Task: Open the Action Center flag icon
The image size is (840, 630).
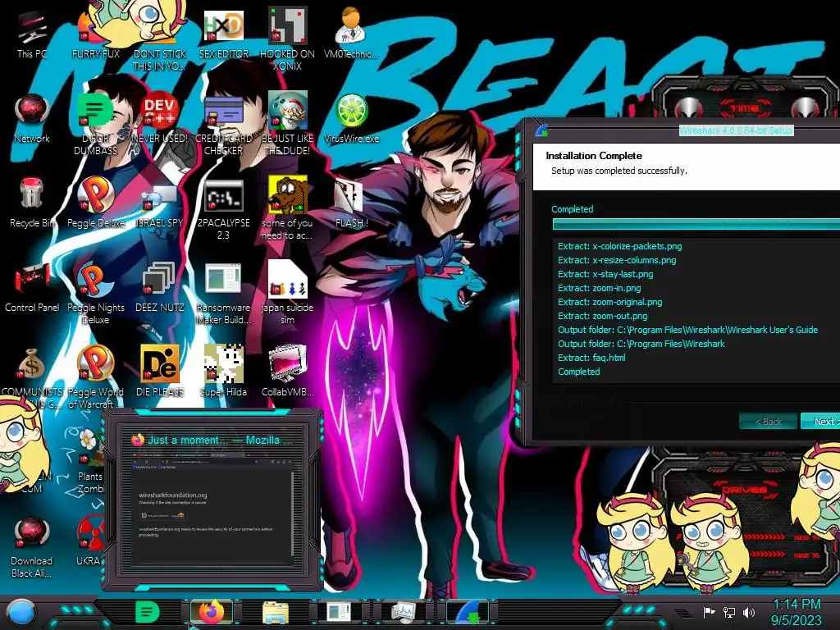Action: point(708,612)
